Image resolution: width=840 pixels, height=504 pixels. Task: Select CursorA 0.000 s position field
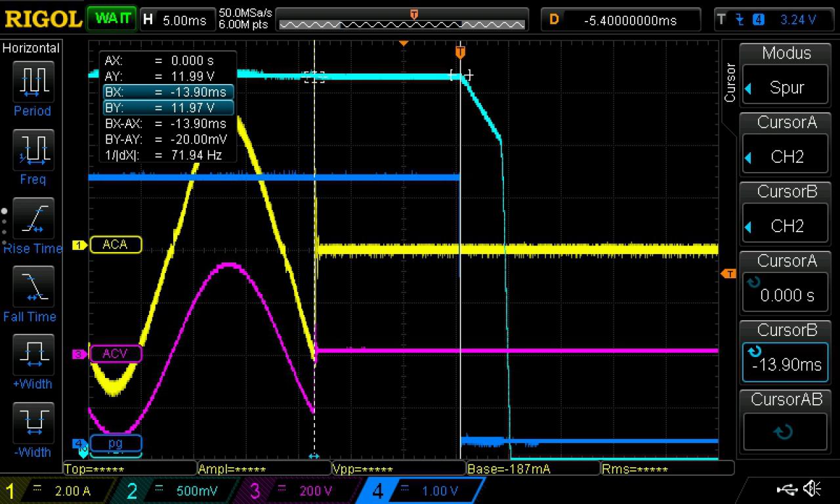[785, 282]
